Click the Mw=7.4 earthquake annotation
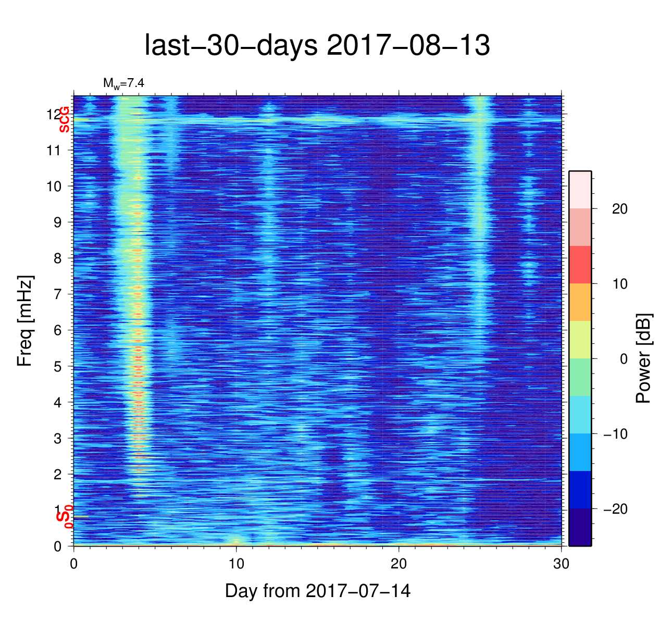Viewport: 672px width, 620px height. (x=123, y=83)
